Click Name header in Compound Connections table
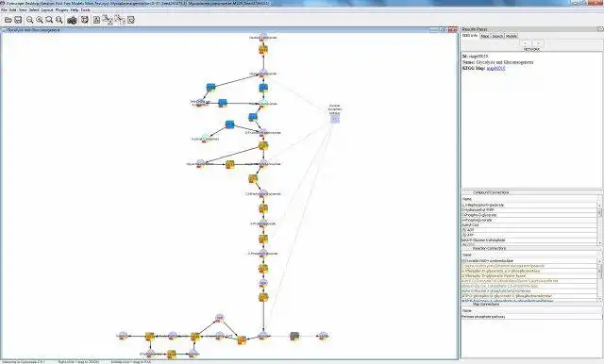Screen dimensions: 604x364 point(529,199)
